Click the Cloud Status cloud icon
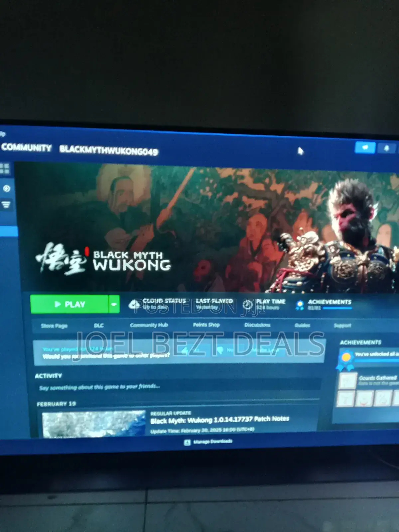Viewport: 399px width, 532px height. coord(135,304)
